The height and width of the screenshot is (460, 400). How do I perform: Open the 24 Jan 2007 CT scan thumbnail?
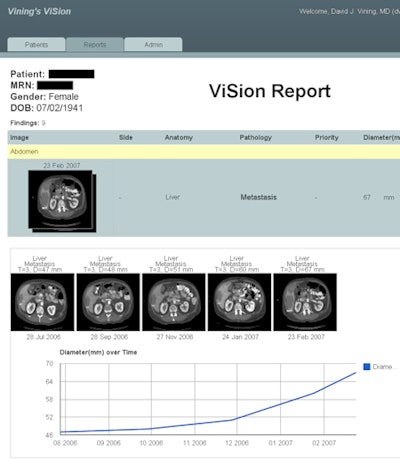pyautogui.click(x=239, y=302)
